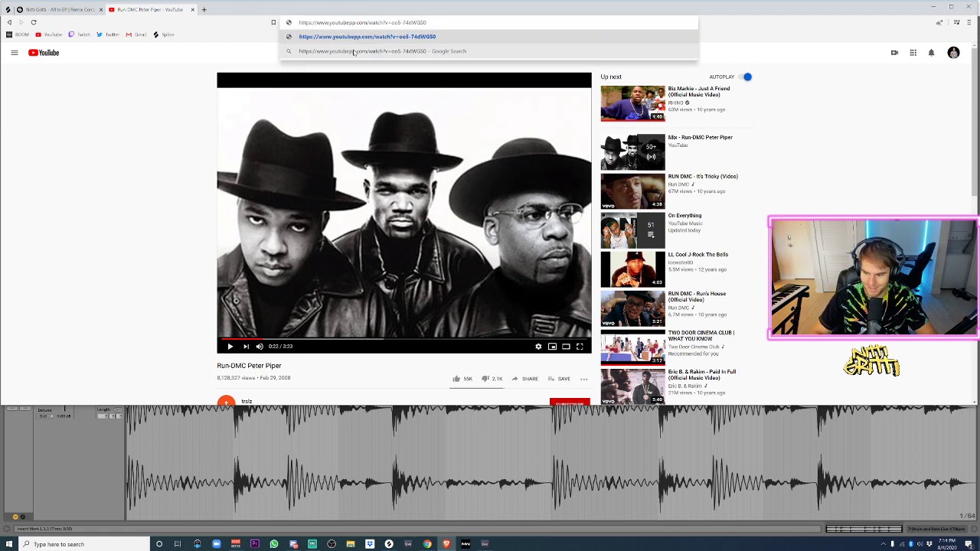
Task: Open Chrome from the taskbar
Action: coord(427,544)
